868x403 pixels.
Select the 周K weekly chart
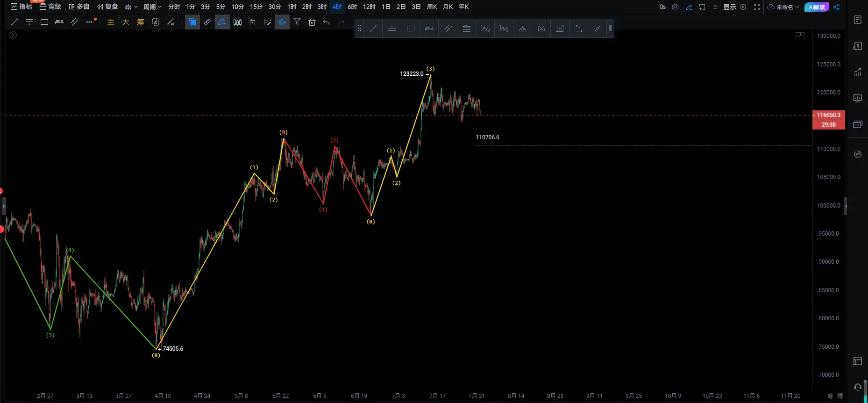point(432,7)
